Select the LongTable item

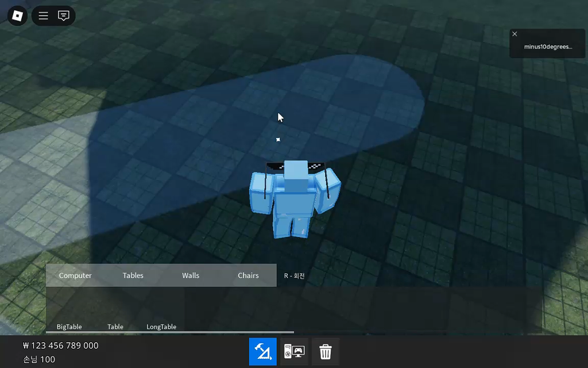point(161,327)
